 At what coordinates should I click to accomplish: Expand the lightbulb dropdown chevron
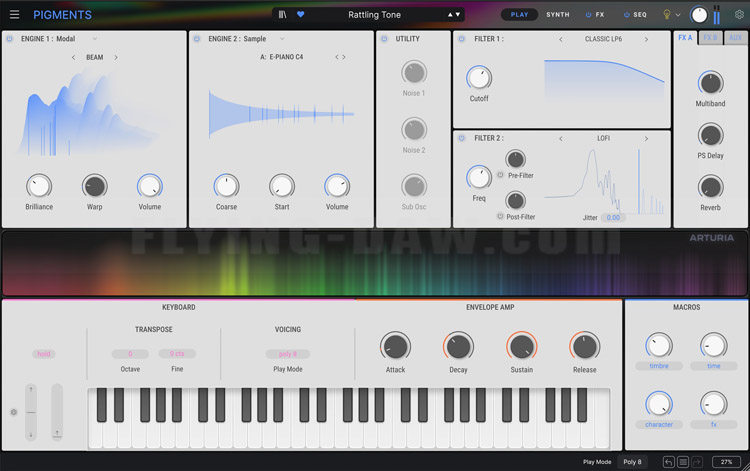(678, 15)
